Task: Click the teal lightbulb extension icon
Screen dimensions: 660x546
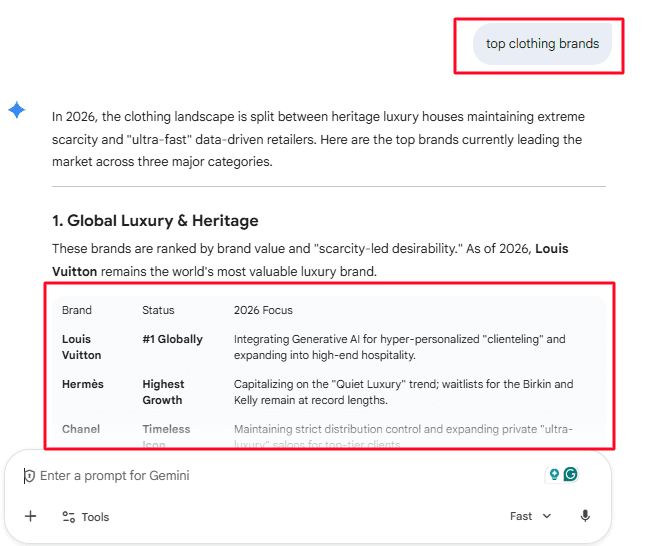Action: pyautogui.click(x=554, y=474)
